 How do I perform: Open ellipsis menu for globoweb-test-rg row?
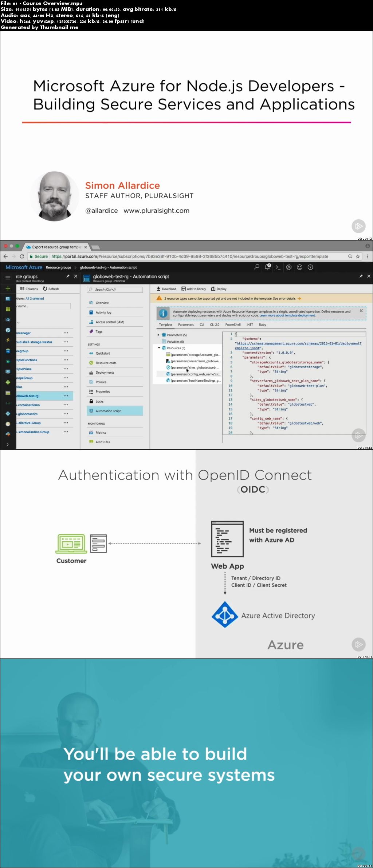[66, 396]
